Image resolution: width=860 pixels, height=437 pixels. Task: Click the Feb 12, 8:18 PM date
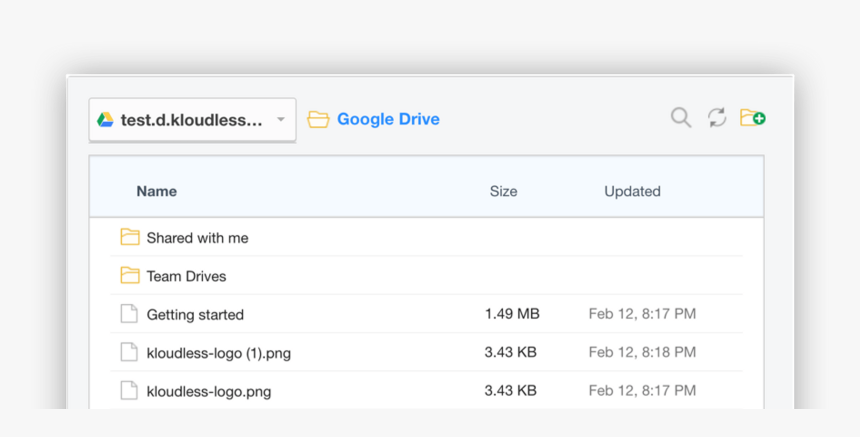point(642,352)
